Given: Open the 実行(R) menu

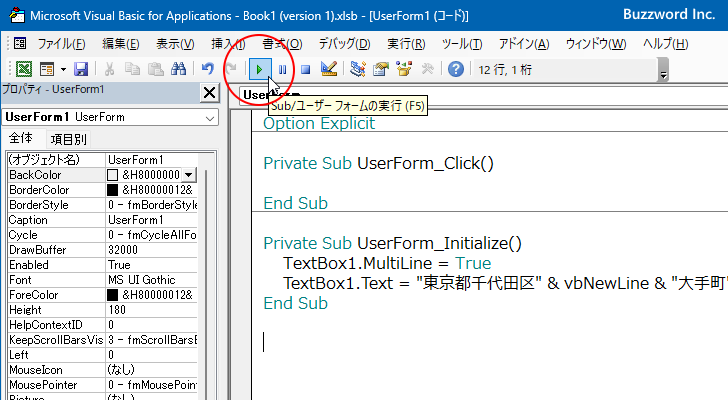Looking at the screenshot, I should tap(406, 44).
